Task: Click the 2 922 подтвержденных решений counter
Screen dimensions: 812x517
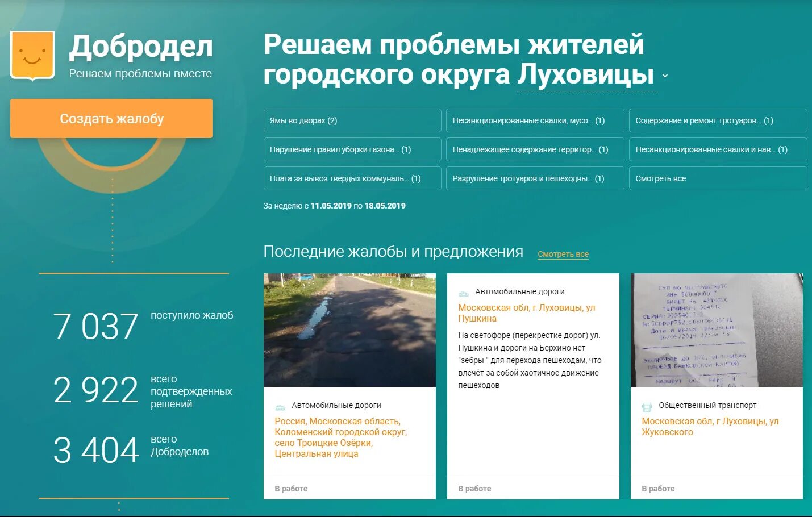Action: (x=143, y=391)
